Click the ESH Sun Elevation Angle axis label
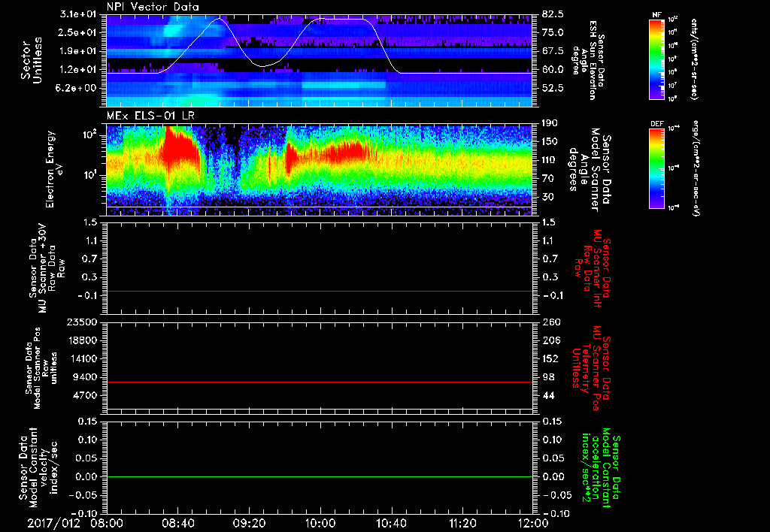 click(588, 60)
